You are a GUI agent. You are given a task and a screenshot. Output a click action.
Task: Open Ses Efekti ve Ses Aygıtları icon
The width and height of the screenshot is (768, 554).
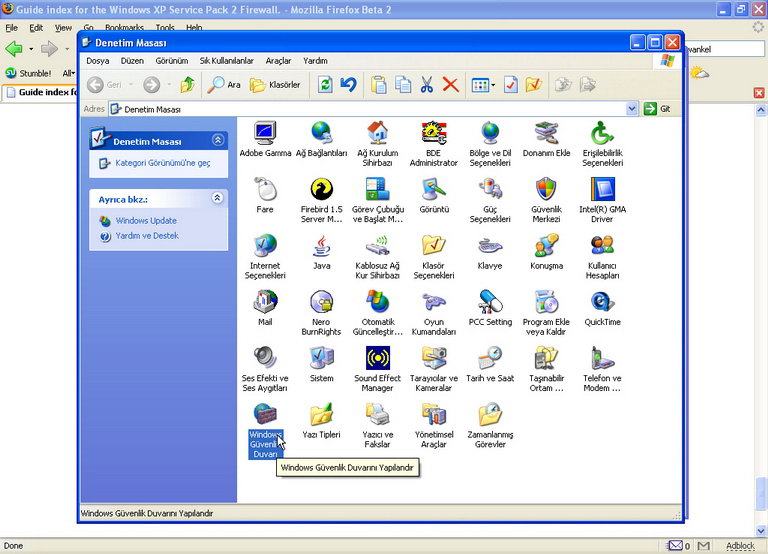pos(265,359)
